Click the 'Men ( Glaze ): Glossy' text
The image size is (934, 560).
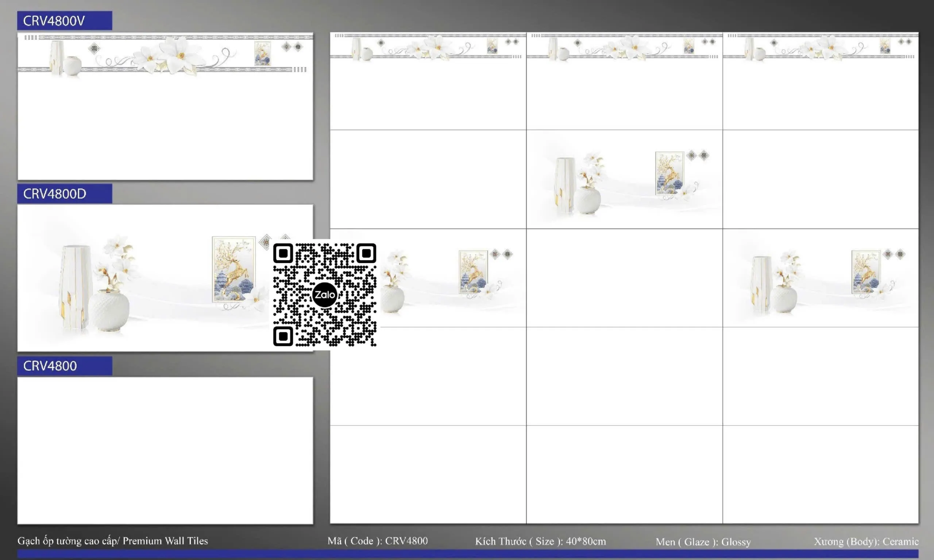[x=703, y=542]
